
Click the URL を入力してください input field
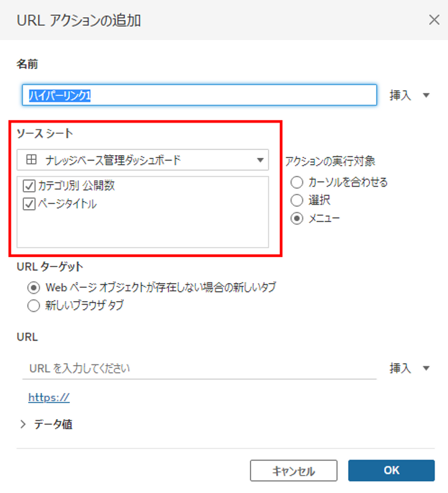pos(199,368)
